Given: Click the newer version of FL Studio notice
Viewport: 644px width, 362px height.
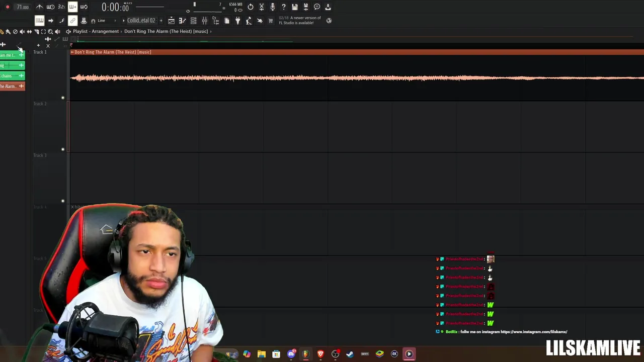Looking at the screenshot, I should (x=300, y=20).
